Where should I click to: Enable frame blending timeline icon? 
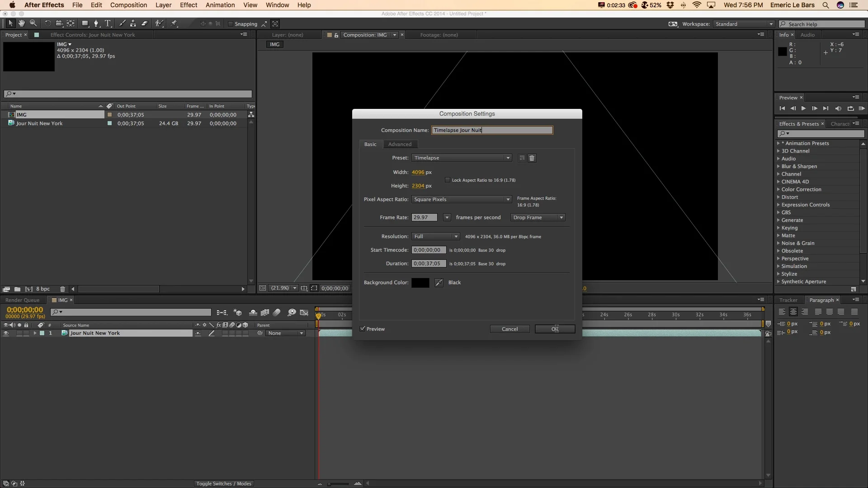(x=265, y=313)
